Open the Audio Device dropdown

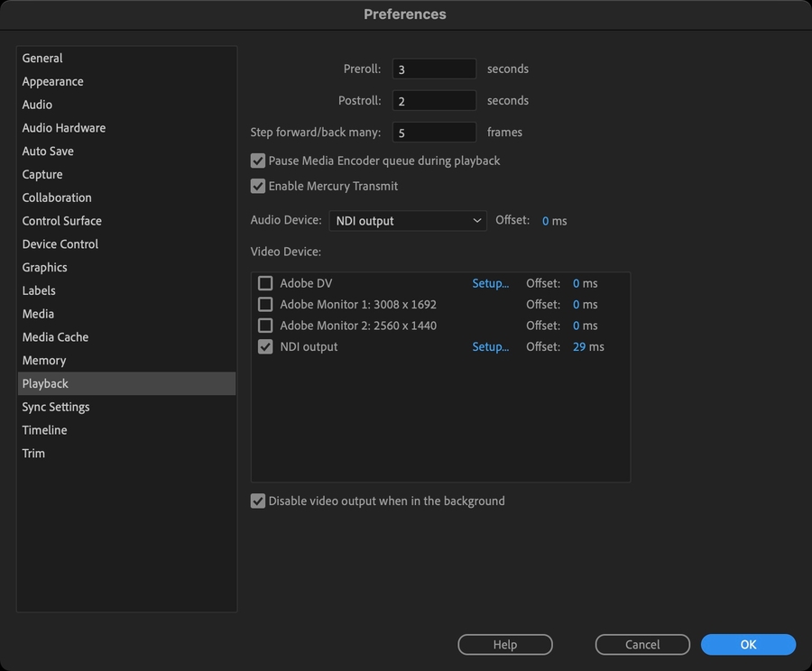408,221
